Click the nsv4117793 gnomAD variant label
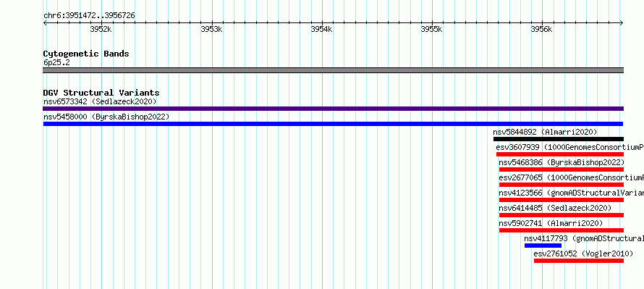The height and width of the screenshot is (289, 644). pyautogui.click(x=584, y=238)
